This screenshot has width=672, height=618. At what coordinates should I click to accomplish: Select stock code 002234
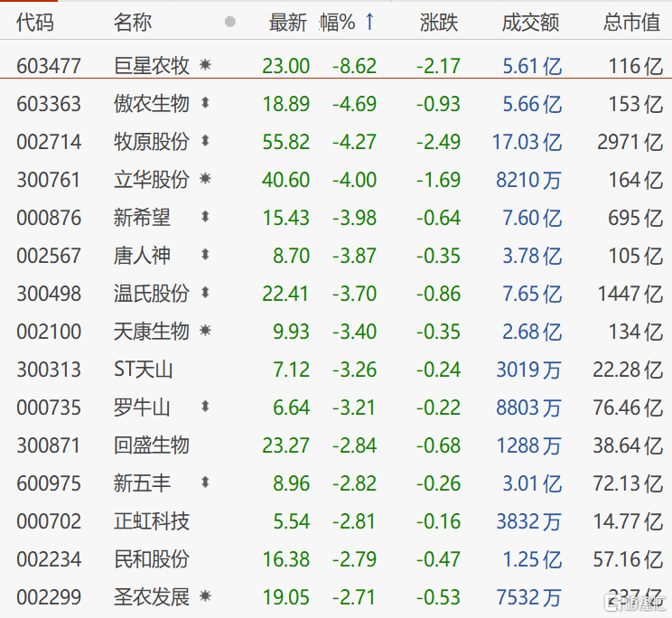point(49,559)
